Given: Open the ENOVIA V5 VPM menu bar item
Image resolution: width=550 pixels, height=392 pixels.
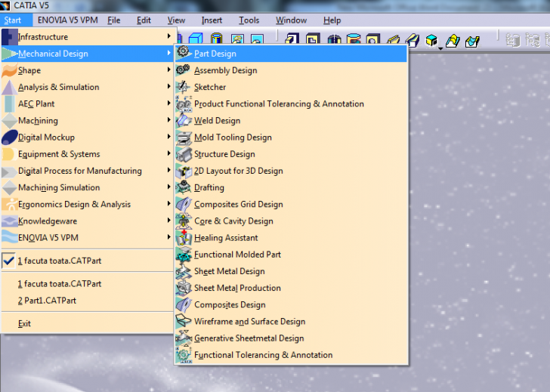Looking at the screenshot, I should tap(68, 20).
